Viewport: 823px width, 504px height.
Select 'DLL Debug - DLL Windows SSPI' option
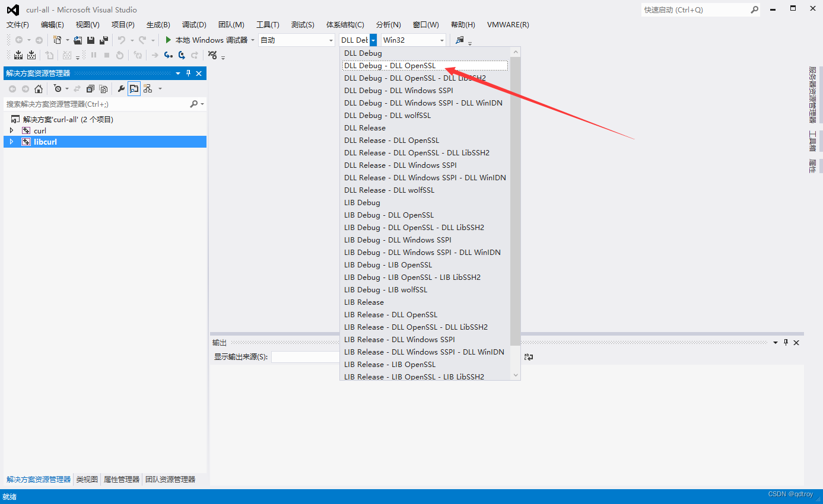(425, 90)
